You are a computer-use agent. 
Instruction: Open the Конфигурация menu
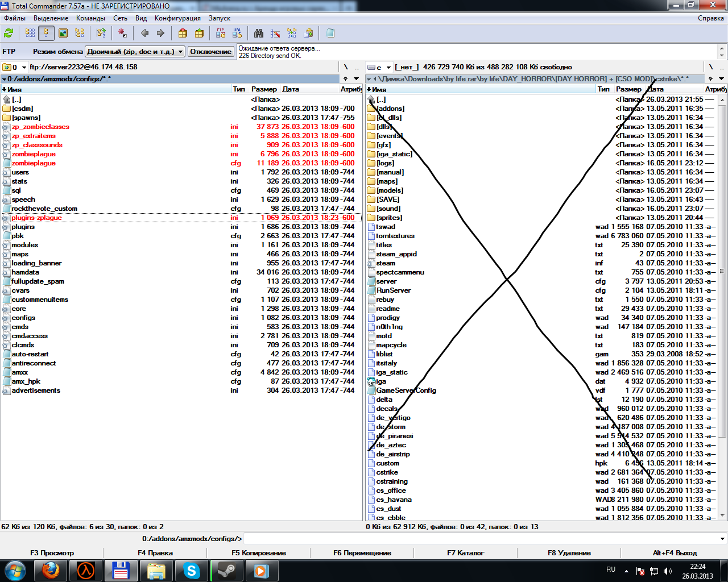pos(177,18)
